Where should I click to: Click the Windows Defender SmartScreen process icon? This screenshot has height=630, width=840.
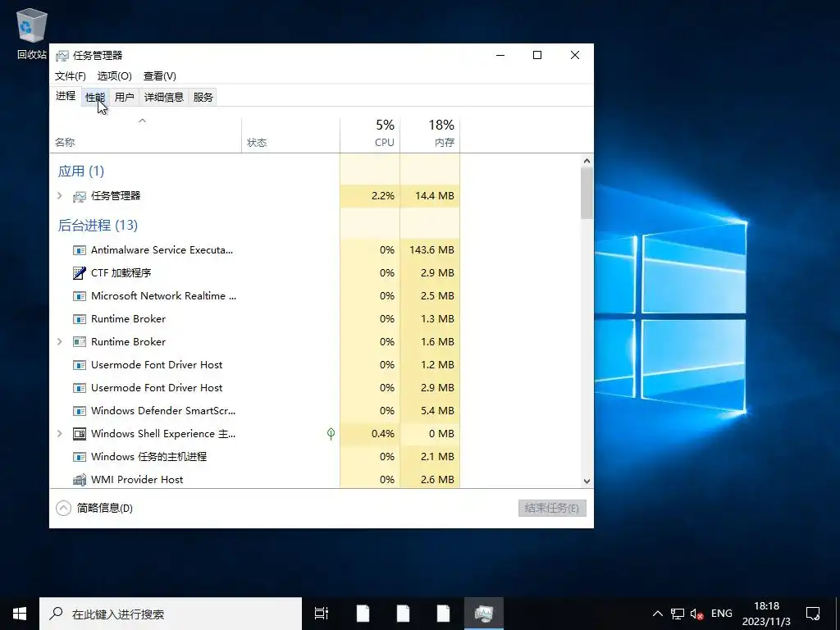click(80, 411)
